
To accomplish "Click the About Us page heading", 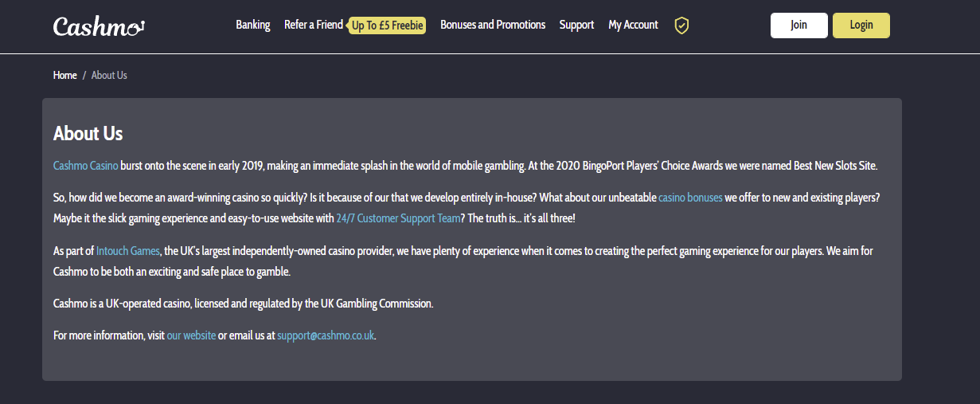I will pos(88,133).
